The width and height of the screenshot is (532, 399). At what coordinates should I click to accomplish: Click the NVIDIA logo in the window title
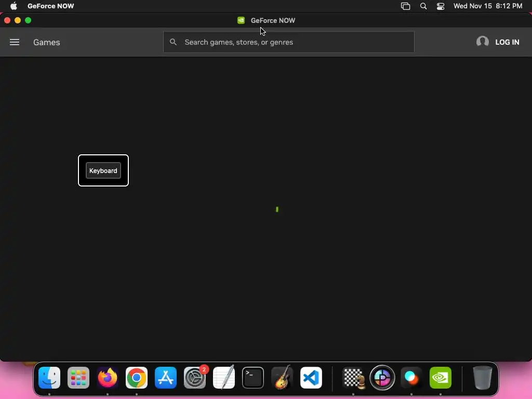click(x=241, y=20)
